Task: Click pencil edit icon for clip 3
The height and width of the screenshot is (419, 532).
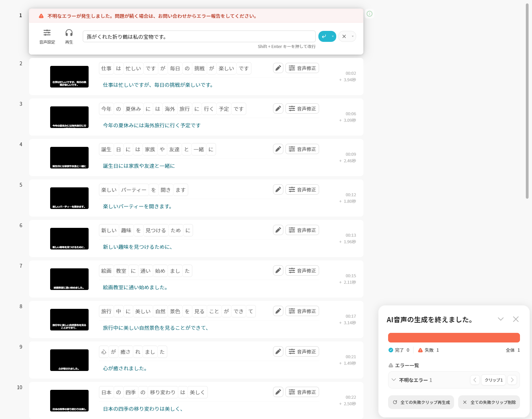Action: point(278,108)
